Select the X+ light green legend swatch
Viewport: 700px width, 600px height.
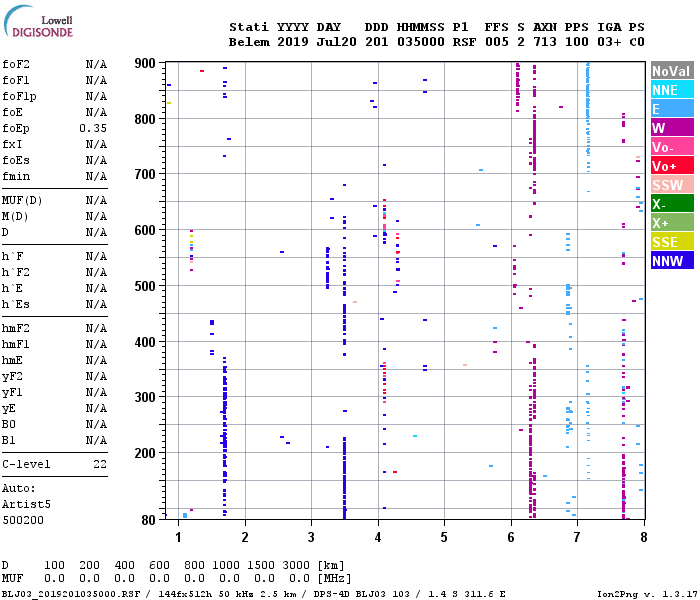click(x=672, y=222)
